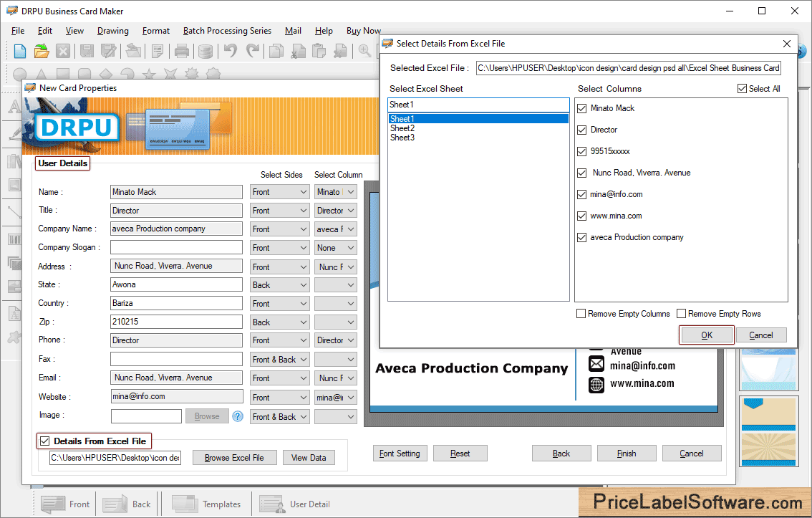Select the five-point star shape tool
The width and height of the screenshot is (812, 518).
pos(149,74)
